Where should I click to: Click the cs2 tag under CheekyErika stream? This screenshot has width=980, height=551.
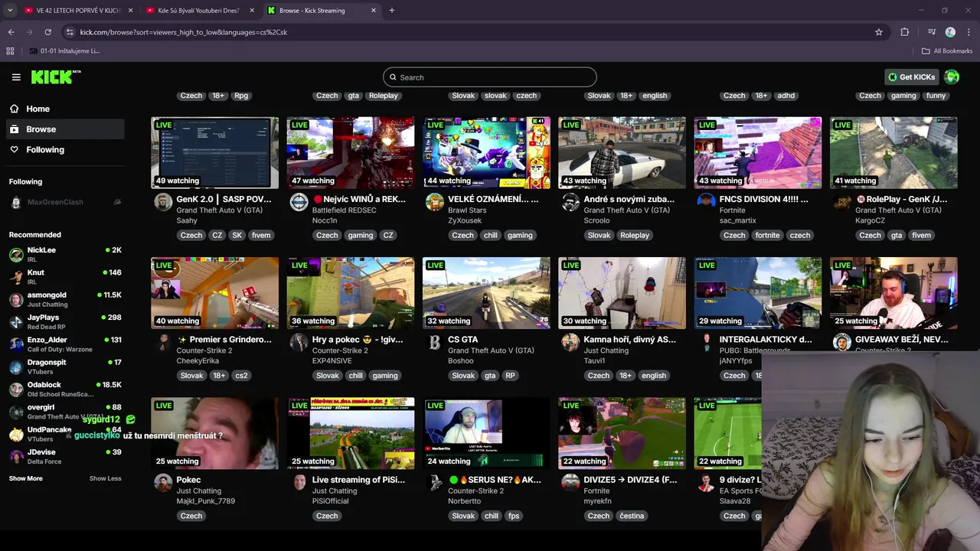241,376
